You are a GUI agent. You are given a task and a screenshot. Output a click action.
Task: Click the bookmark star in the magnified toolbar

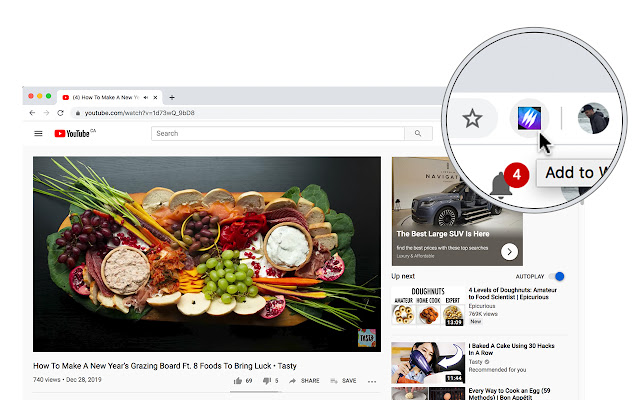[472, 118]
